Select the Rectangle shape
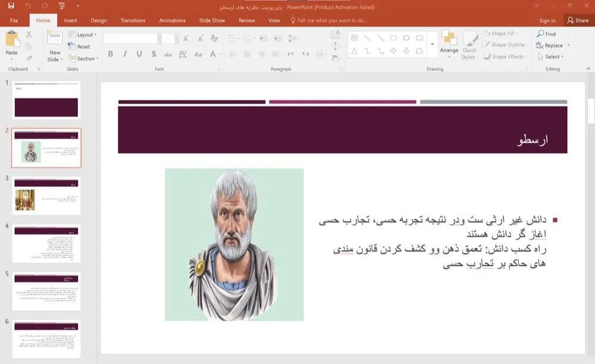 [x=393, y=38]
